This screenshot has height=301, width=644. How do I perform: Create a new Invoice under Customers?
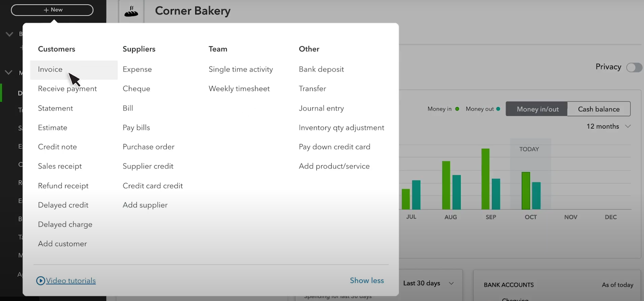50,69
